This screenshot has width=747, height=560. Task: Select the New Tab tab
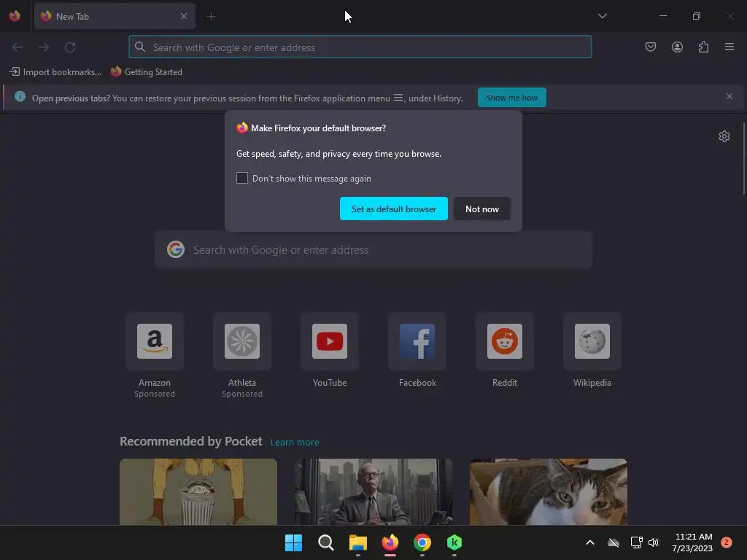click(x=115, y=16)
